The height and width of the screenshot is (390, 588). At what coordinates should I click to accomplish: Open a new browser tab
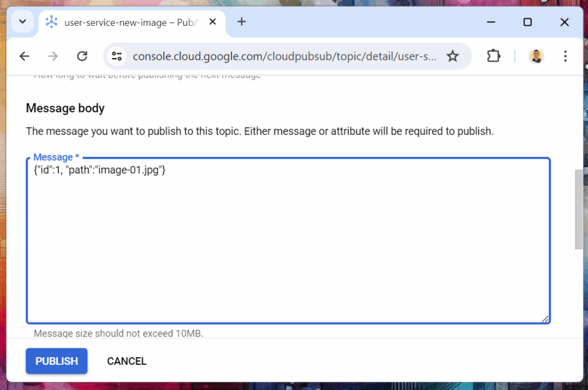[x=242, y=22]
